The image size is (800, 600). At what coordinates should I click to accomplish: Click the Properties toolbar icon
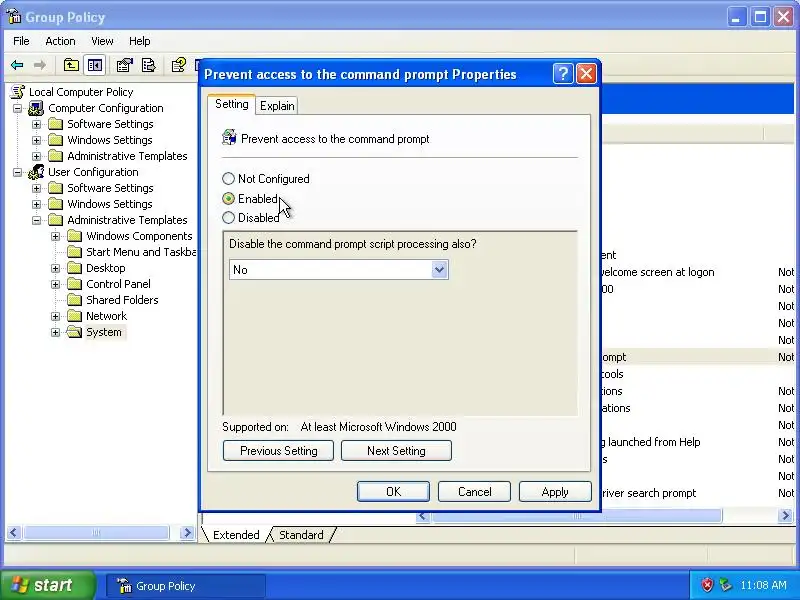124,65
